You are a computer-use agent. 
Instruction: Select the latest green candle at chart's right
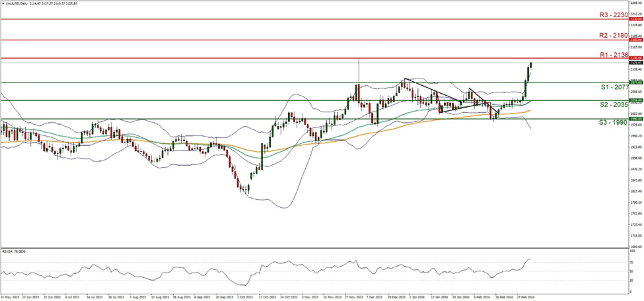(x=530, y=65)
